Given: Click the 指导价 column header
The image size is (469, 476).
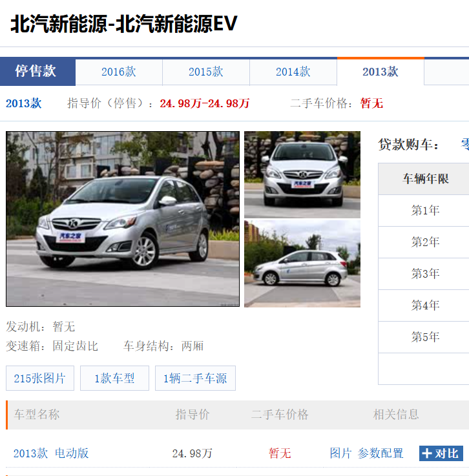Looking at the screenshot, I should [x=193, y=415].
